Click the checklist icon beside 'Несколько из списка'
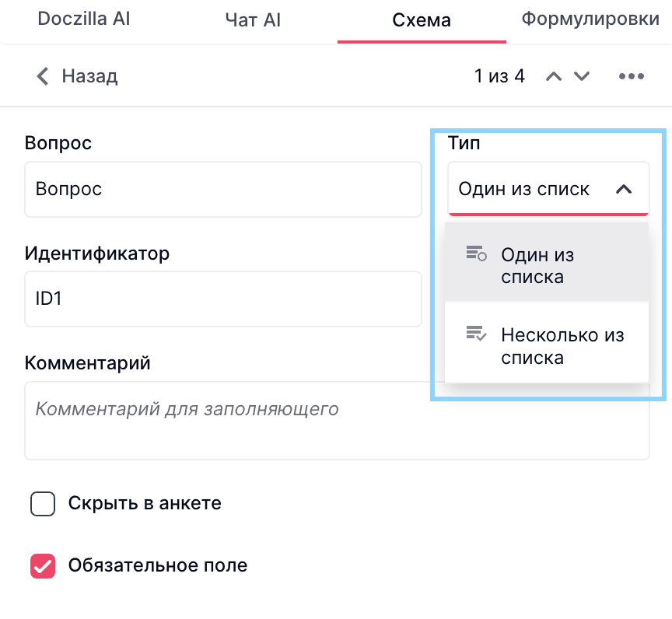The width and height of the screenshot is (672, 619). click(x=476, y=334)
